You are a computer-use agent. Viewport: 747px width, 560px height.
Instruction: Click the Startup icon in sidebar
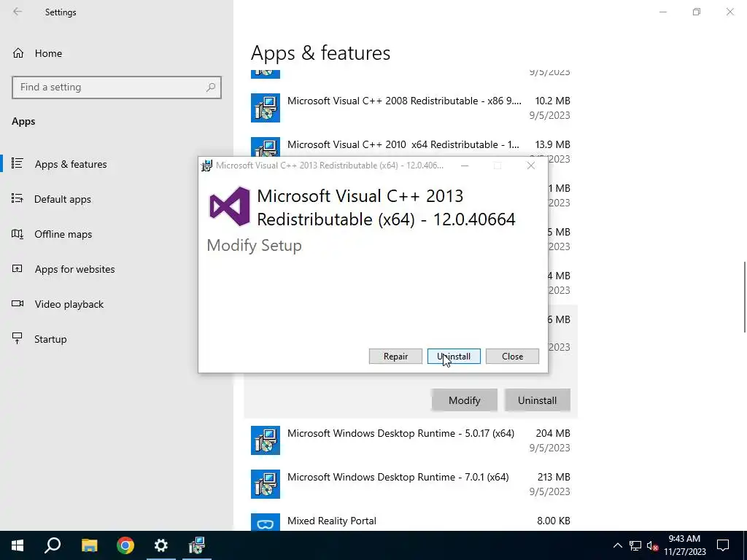pyautogui.click(x=18, y=338)
